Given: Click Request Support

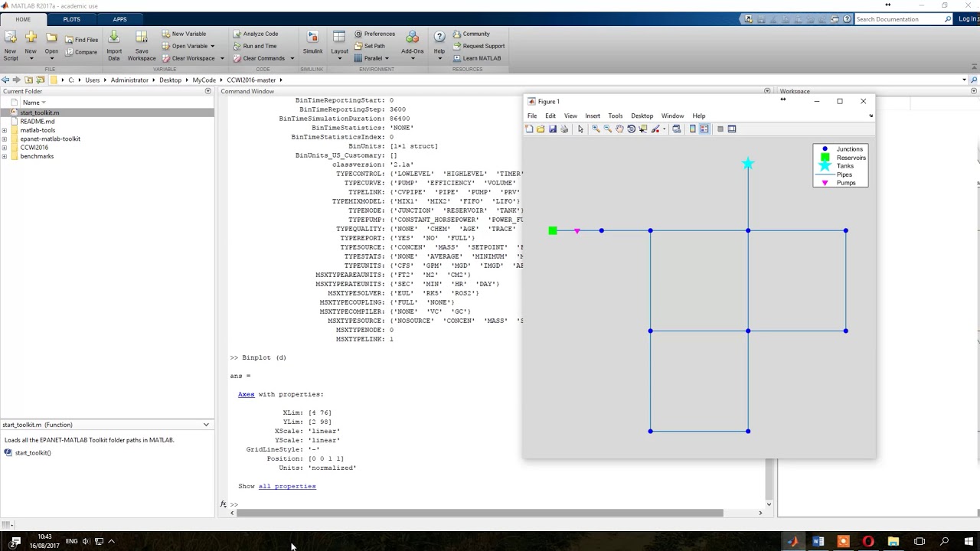Looking at the screenshot, I should click(479, 46).
